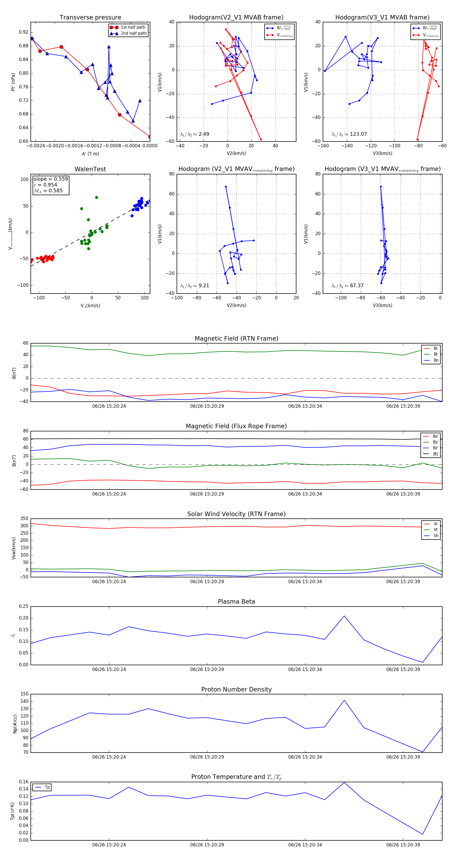
Task: Click the 'Proton Number Density' plot title
Action: (x=236, y=689)
